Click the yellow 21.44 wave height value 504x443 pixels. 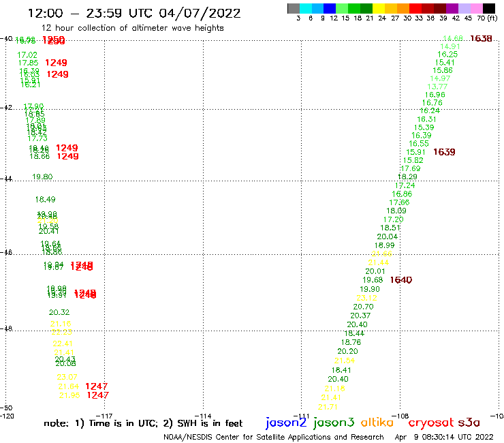[x=378, y=262]
